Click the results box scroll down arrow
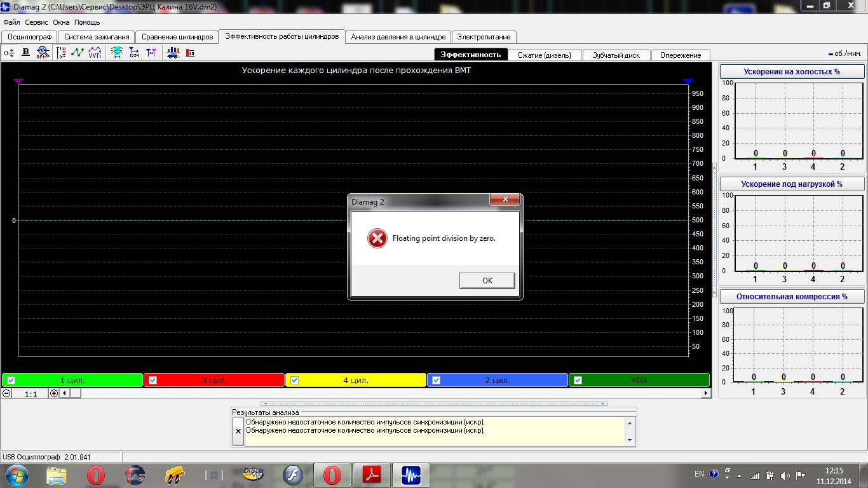Screen dimensions: 868x488 pos(630,440)
